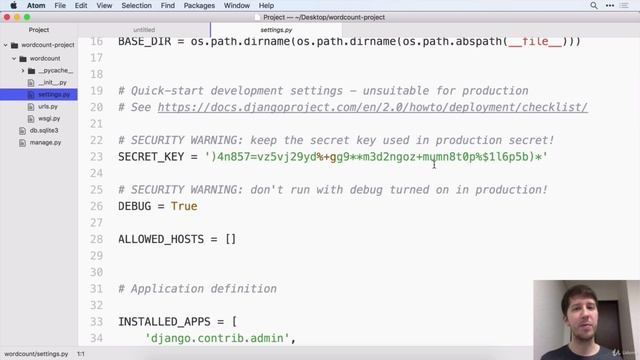This screenshot has width=640, height=360.
Task: Select the __pycache__ folder icon
Action: click(x=31, y=71)
